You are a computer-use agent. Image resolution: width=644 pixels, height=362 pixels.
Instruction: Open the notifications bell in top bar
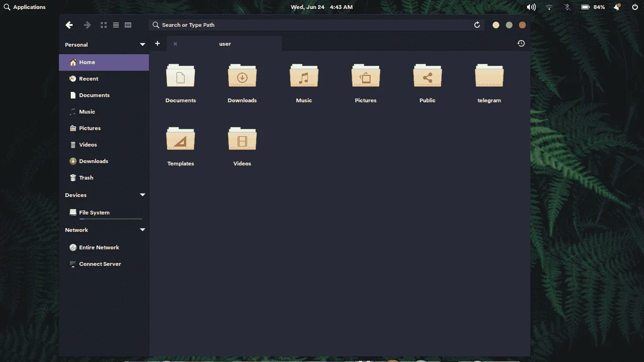pos(617,7)
